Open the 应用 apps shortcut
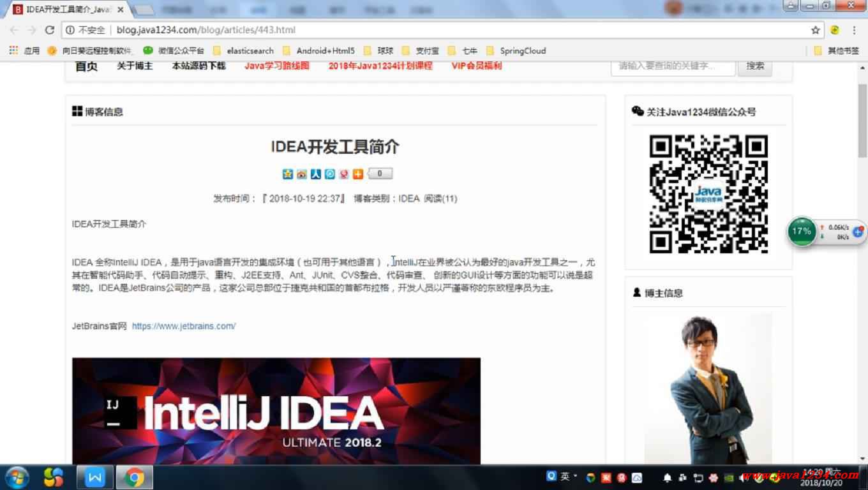868x490 pixels. [24, 50]
